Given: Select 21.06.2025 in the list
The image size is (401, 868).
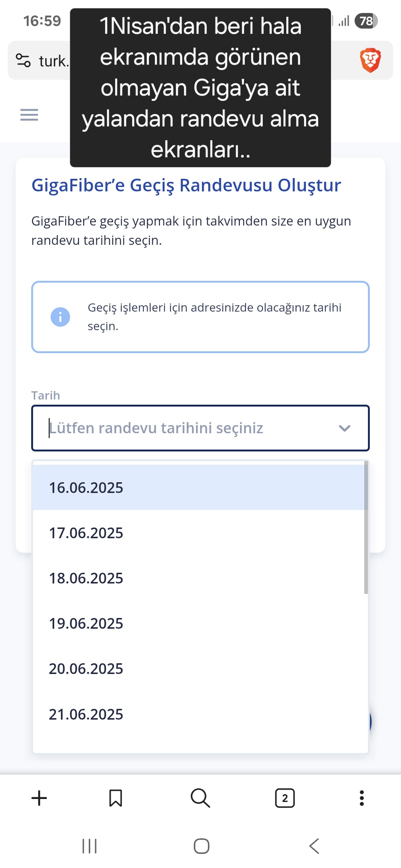Looking at the screenshot, I should (199, 714).
